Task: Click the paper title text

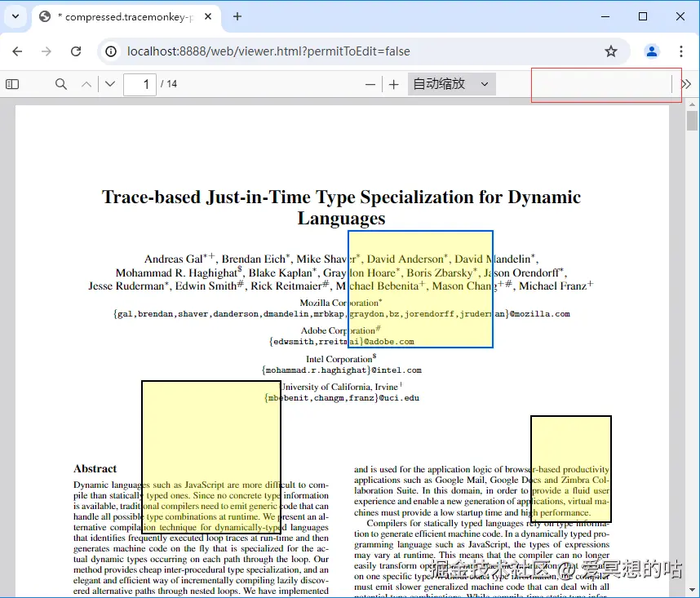Action: (x=342, y=207)
